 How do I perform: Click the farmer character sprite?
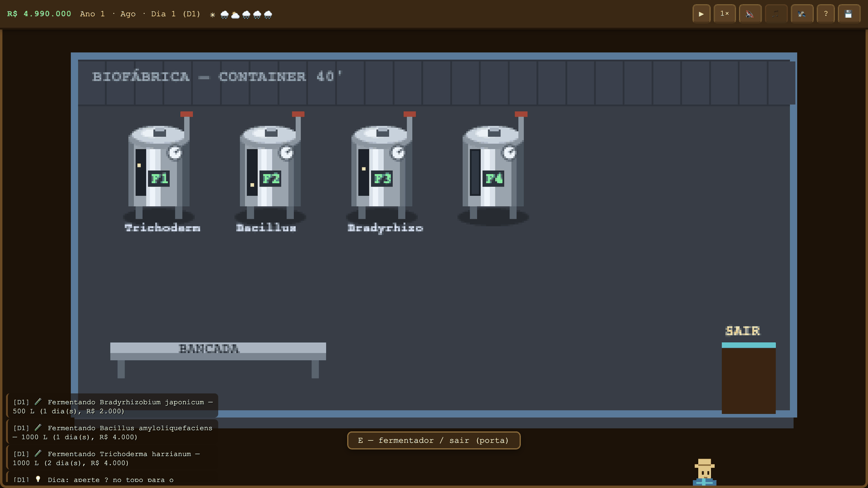[x=705, y=472]
